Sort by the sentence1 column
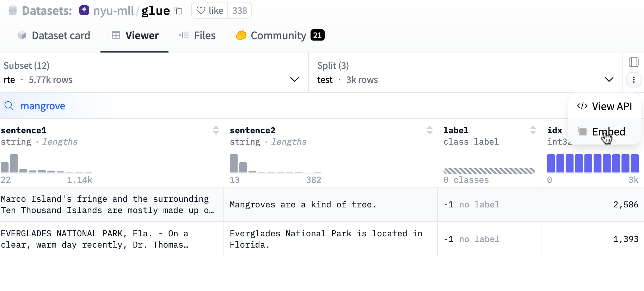Image resolution: width=644 pixels, height=291 pixels. pos(216,130)
